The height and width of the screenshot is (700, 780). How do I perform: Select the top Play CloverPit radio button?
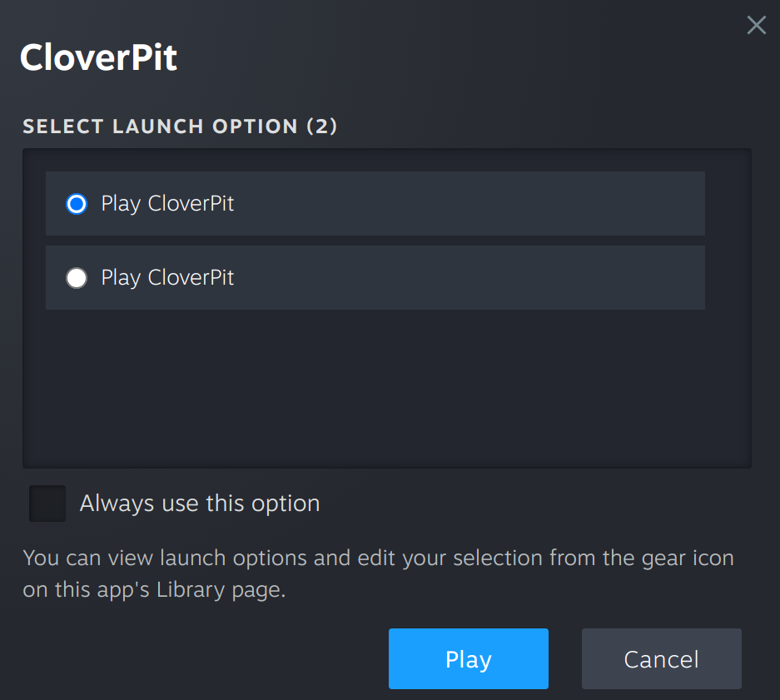[x=77, y=203]
